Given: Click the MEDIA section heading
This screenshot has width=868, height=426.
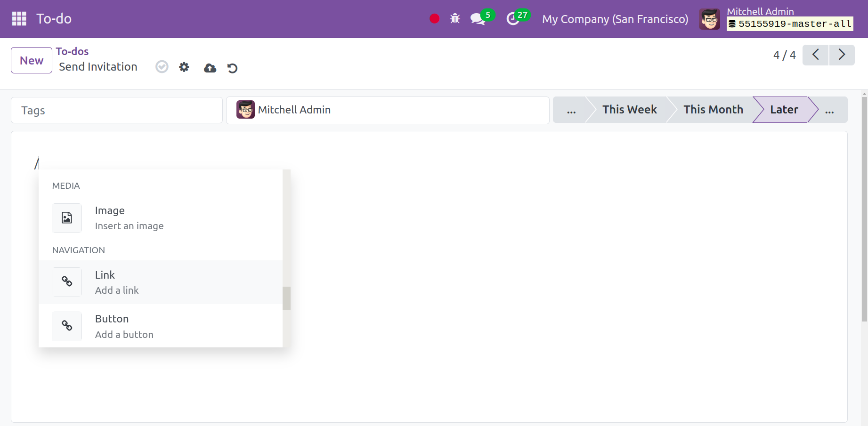Looking at the screenshot, I should click(x=66, y=186).
